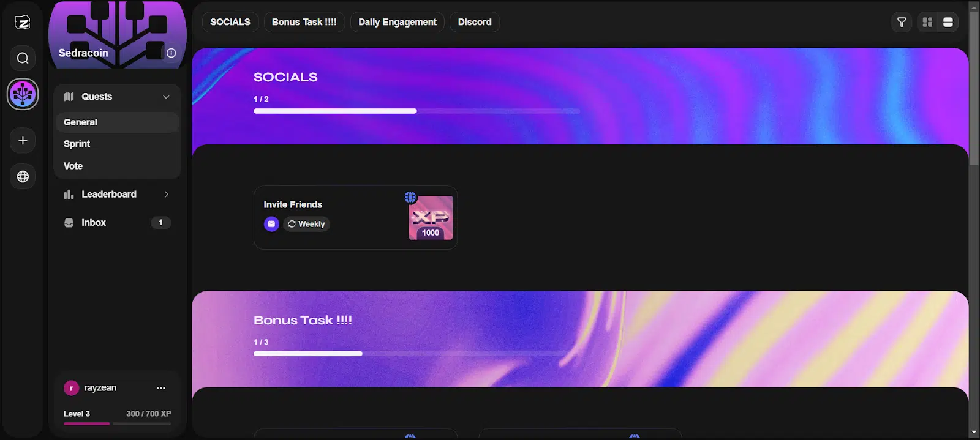
Task: Select the Sprint quests item
Action: (x=77, y=144)
